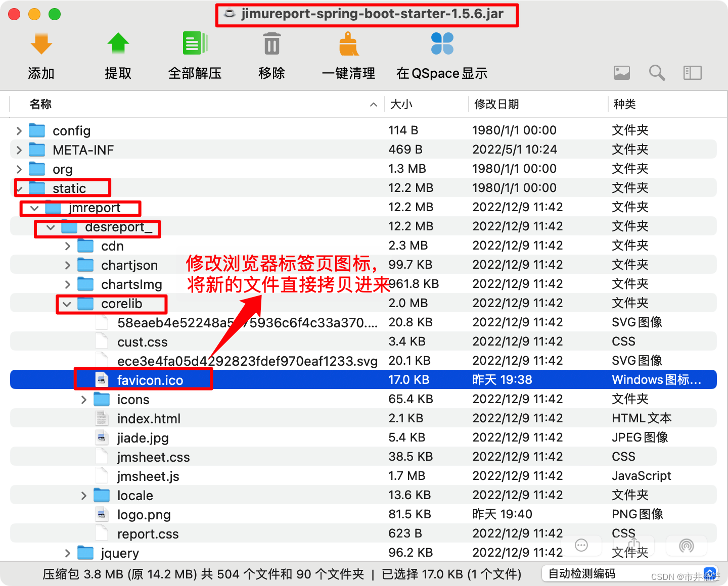Click the broadcast floating button
The height and width of the screenshot is (586, 728).
(x=687, y=545)
